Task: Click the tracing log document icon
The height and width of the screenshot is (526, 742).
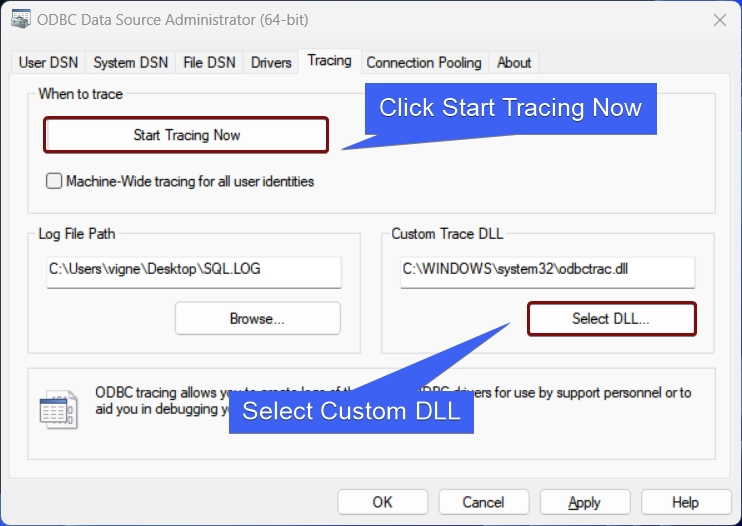Action: click(x=58, y=410)
